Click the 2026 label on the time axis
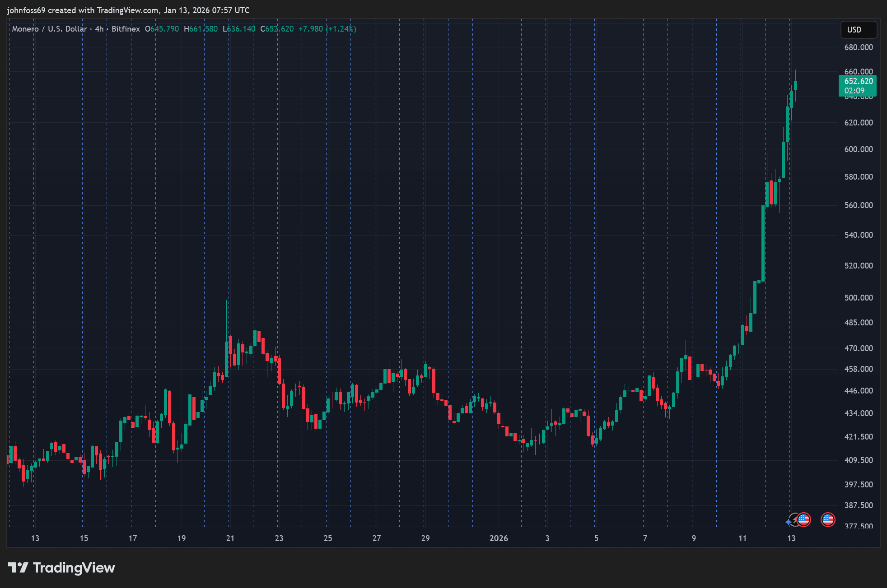The height and width of the screenshot is (588, 887). point(498,538)
